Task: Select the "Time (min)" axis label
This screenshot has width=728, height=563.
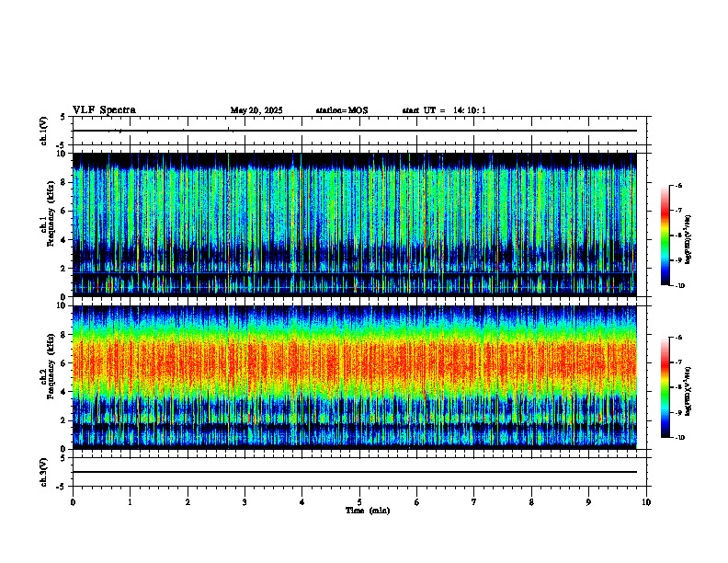Action: [x=368, y=511]
